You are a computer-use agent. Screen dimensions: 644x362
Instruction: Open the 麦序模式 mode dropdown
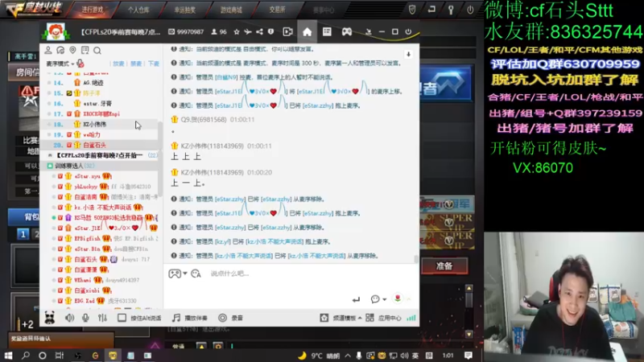(x=60, y=64)
